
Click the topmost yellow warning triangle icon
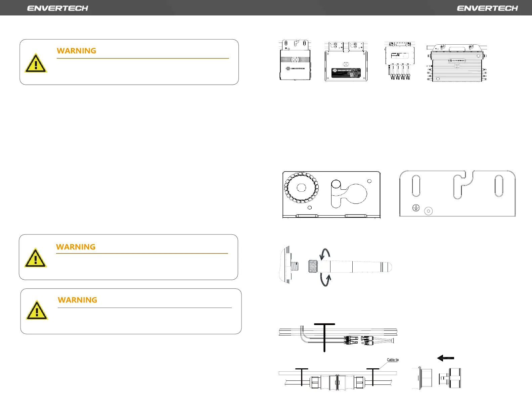click(x=36, y=63)
